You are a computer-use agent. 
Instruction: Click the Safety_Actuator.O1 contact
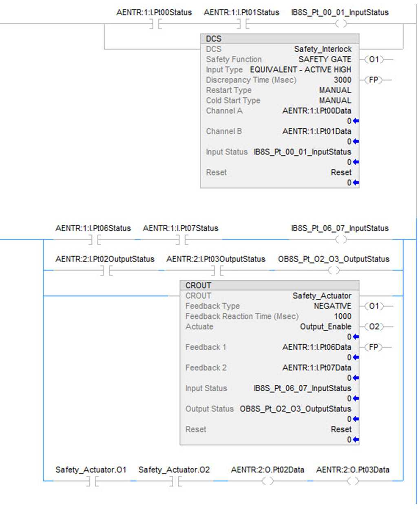point(91,482)
